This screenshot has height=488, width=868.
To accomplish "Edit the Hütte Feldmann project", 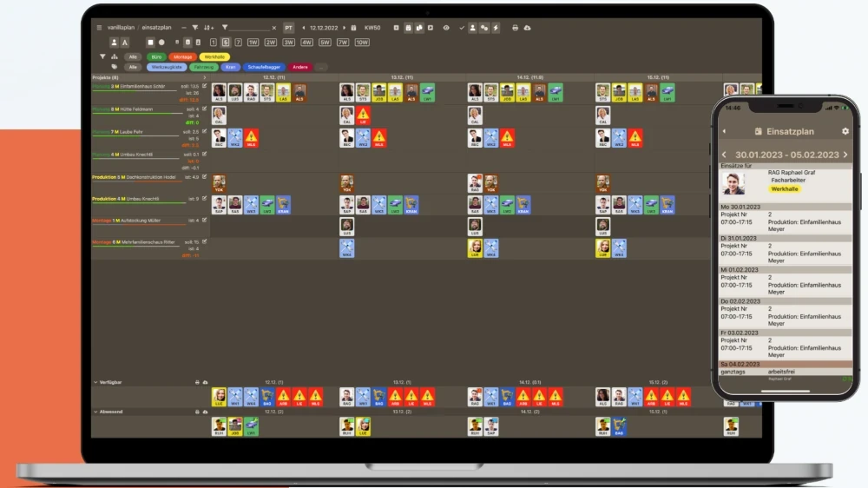I will pyautogui.click(x=204, y=109).
